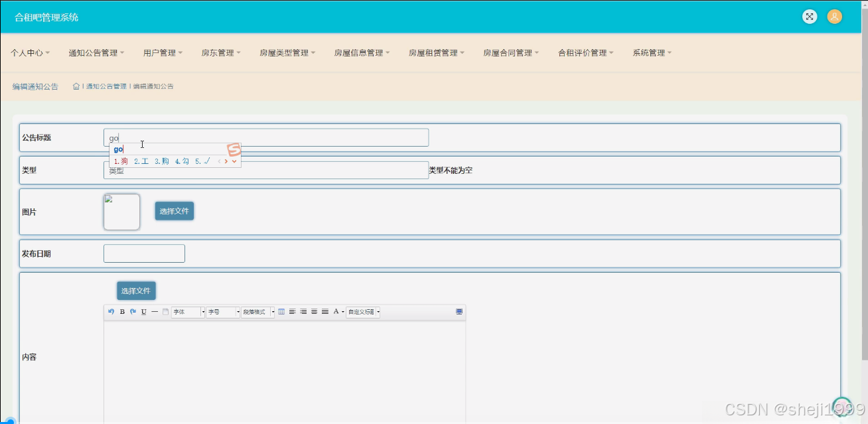Center-align text in the editor

tap(314, 312)
